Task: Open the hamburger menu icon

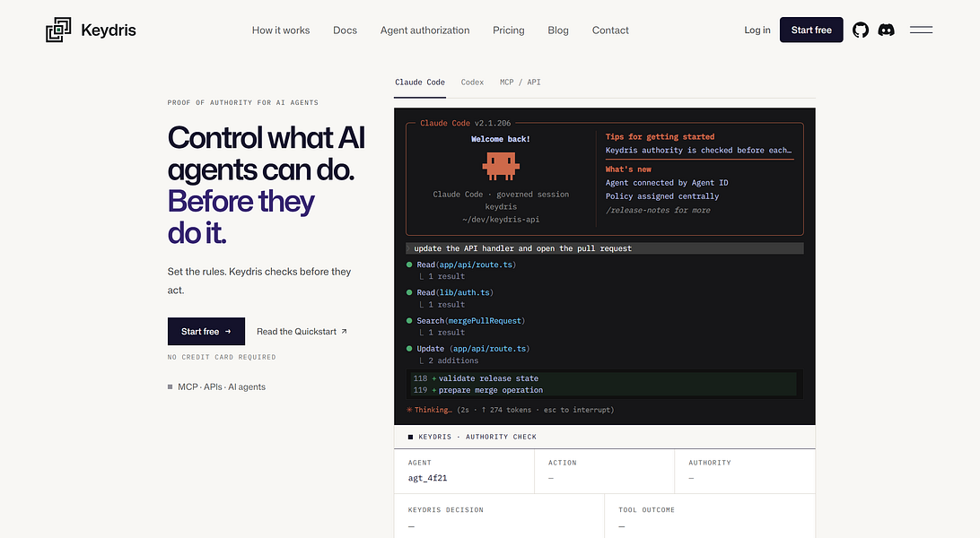Action: (922, 30)
